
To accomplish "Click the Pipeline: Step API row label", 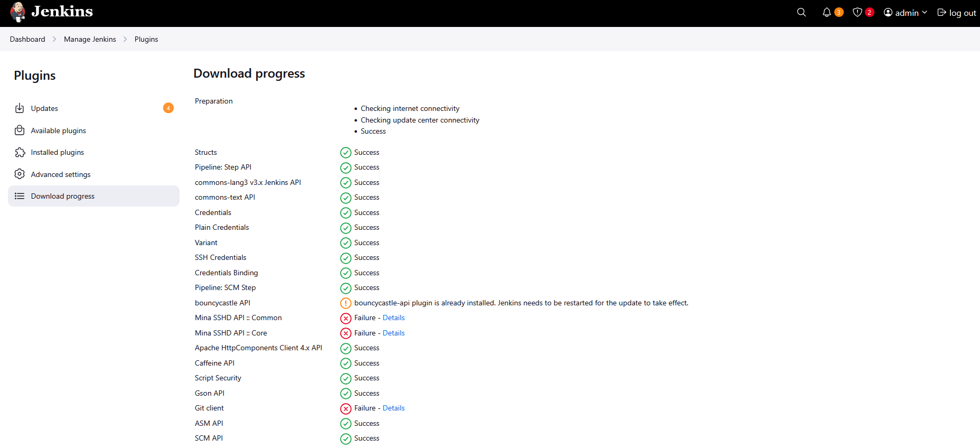I will [223, 167].
